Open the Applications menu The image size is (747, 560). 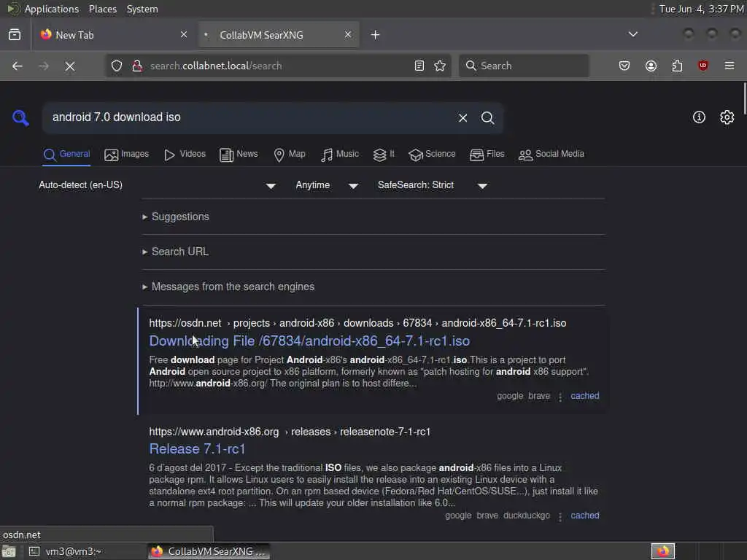tap(52, 9)
